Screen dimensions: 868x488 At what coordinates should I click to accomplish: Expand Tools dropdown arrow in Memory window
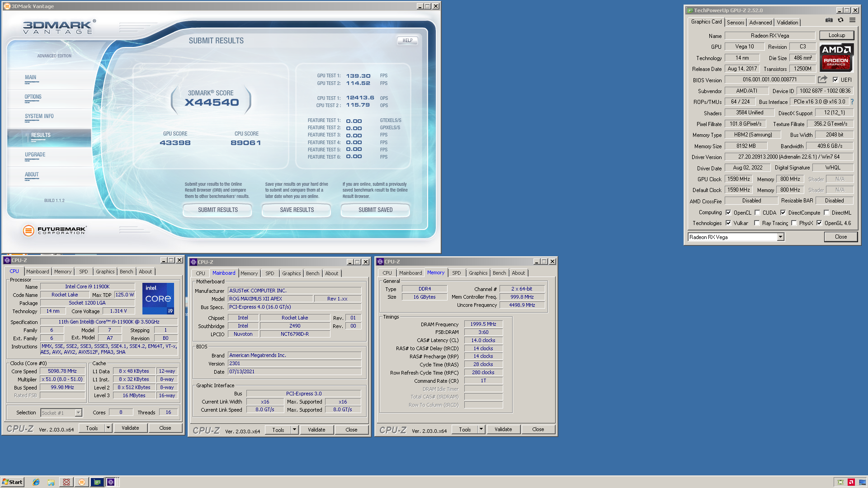(x=481, y=429)
